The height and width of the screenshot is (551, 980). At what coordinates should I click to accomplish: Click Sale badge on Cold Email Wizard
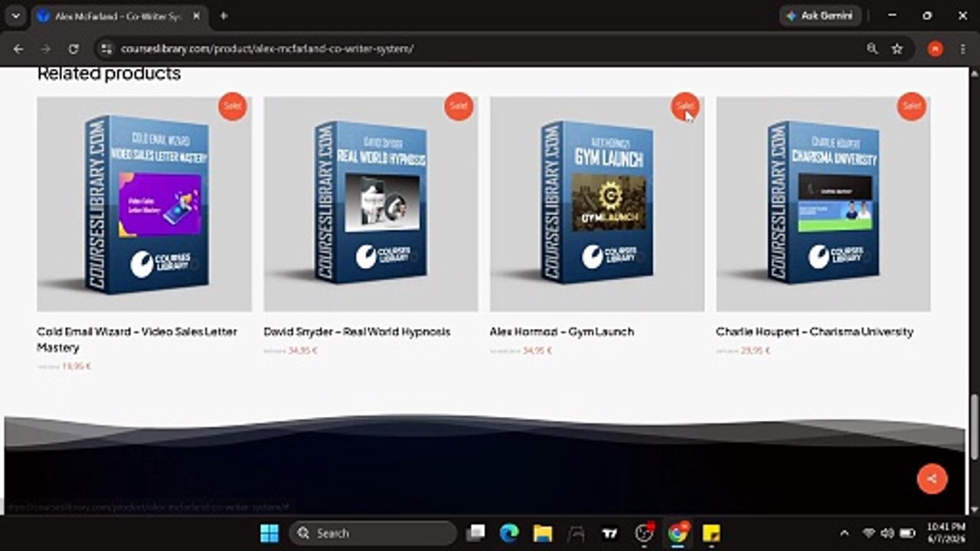point(232,106)
